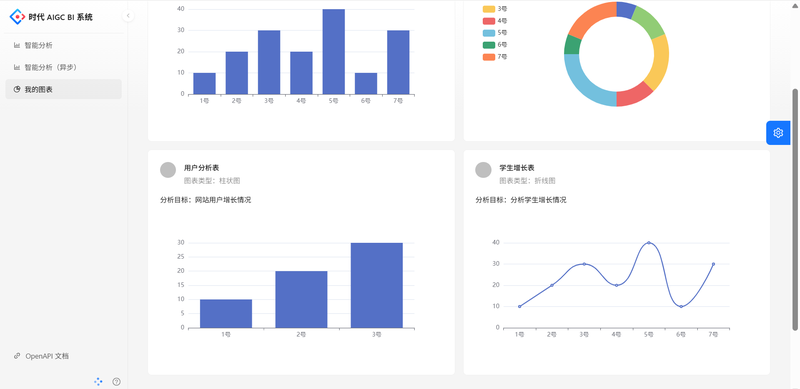Collapse the sidebar with the chevron button

(128, 16)
